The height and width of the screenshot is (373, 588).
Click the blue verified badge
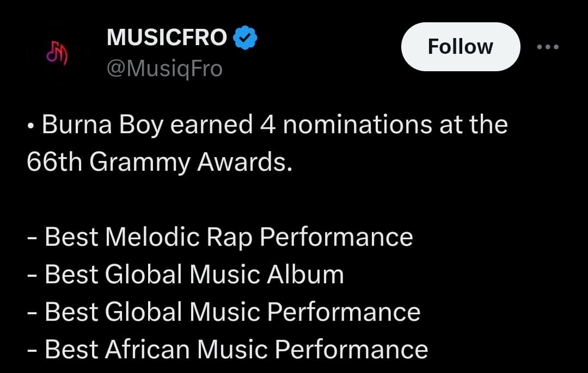(245, 38)
